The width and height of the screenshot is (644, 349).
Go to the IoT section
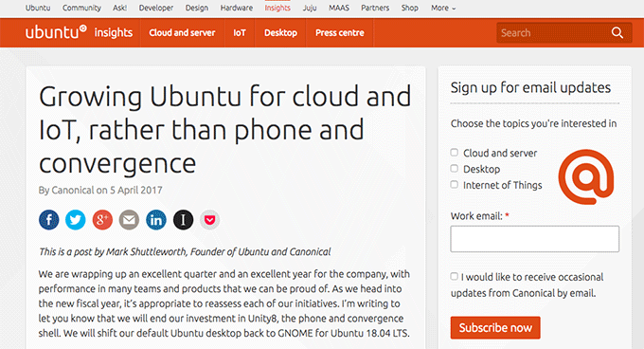240,33
